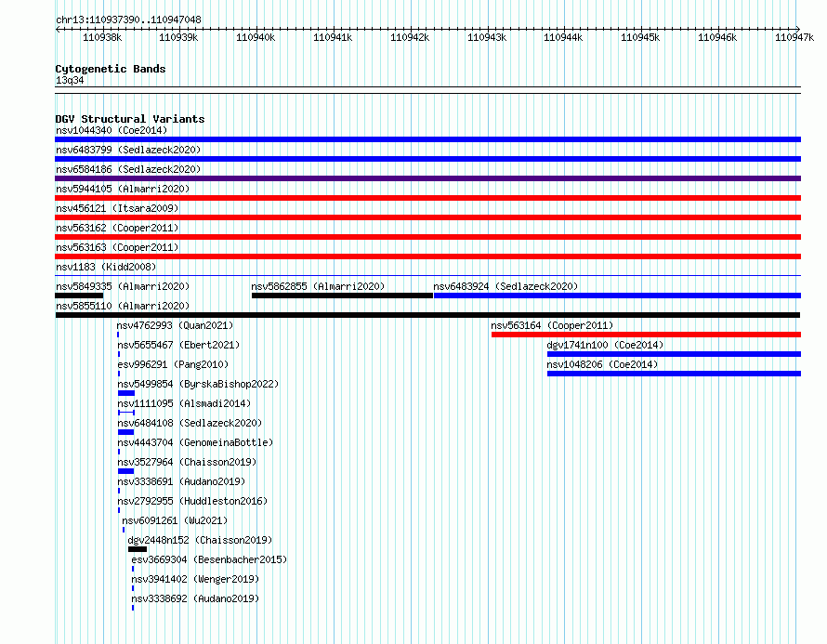Click the 110940k ruler tick label
This screenshot has height=644, width=827.
[x=256, y=37]
